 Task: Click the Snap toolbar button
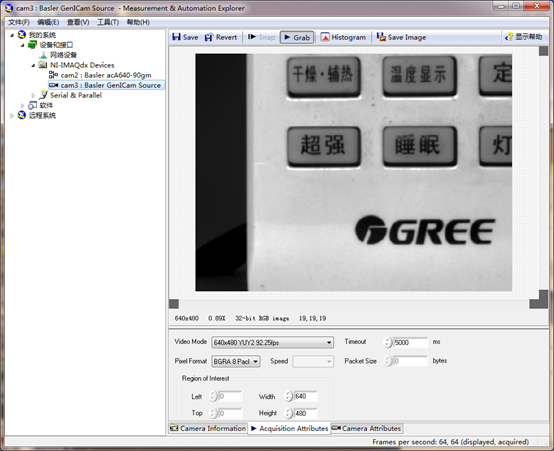tap(262, 37)
